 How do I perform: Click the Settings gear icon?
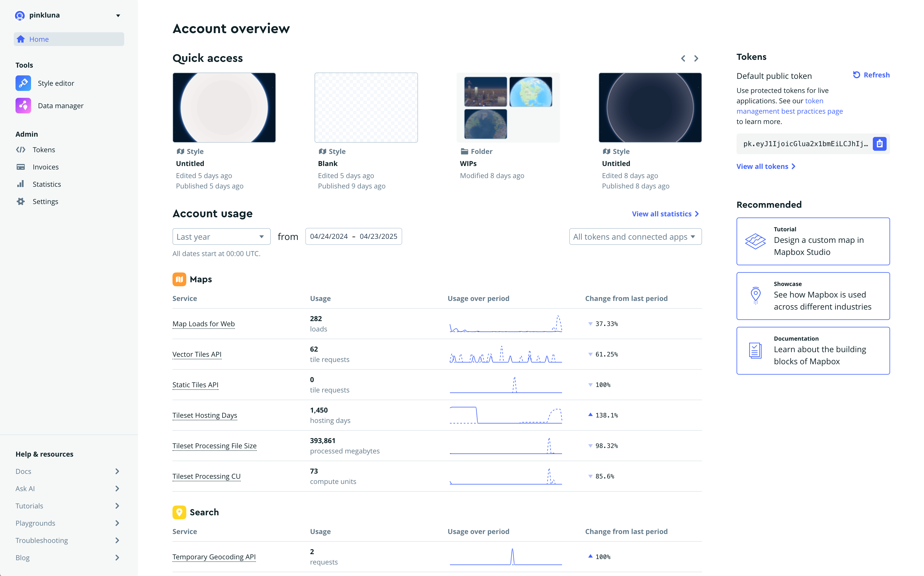[x=20, y=201]
